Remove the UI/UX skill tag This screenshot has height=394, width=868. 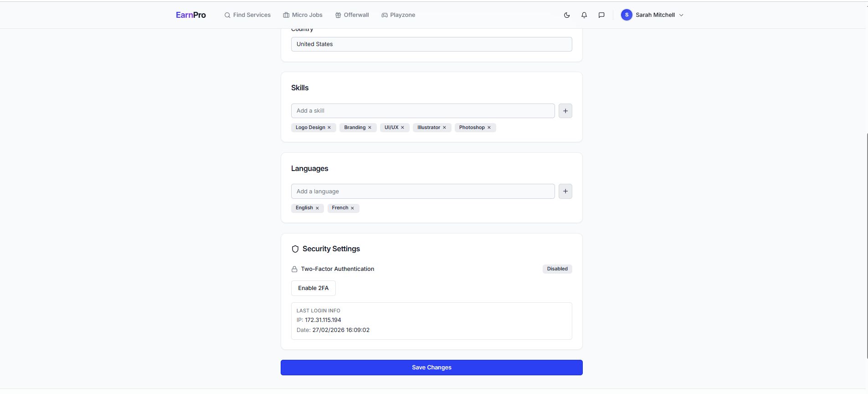point(403,128)
